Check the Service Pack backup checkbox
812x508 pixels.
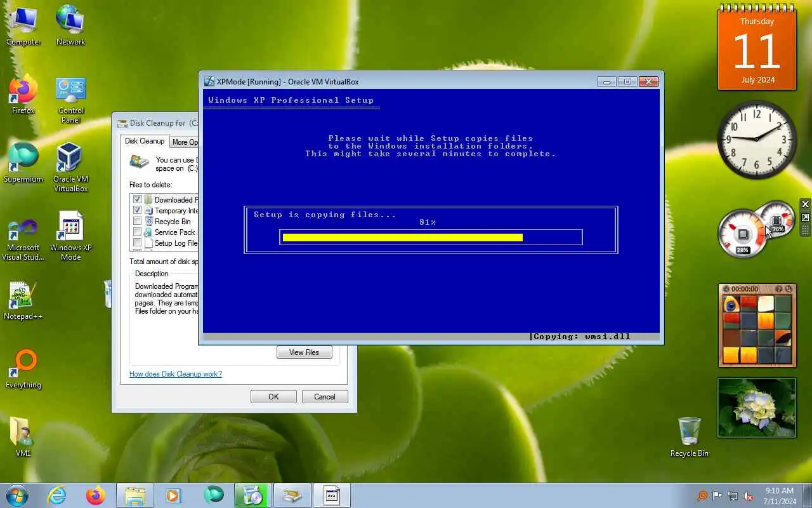click(x=137, y=232)
